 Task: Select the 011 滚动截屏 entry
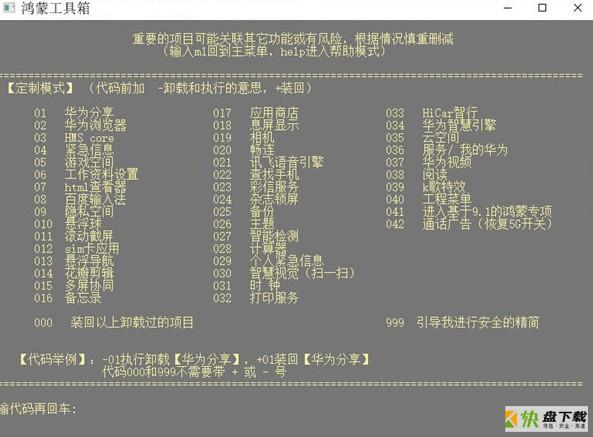click(x=74, y=236)
